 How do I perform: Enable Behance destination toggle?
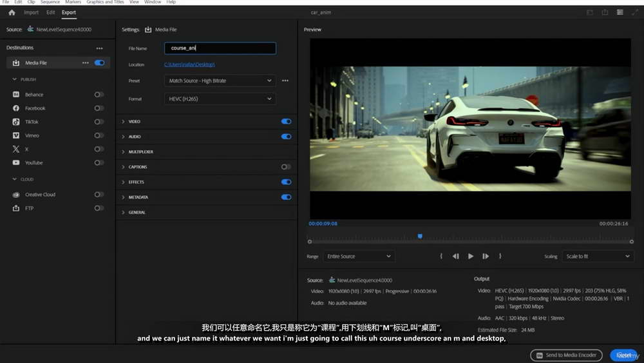point(99,95)
